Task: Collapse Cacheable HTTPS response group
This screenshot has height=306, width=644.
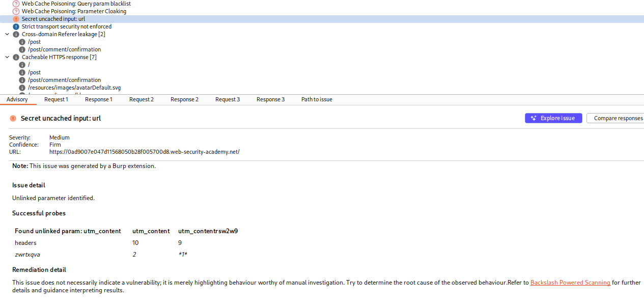Action: [x=7, y=57]
